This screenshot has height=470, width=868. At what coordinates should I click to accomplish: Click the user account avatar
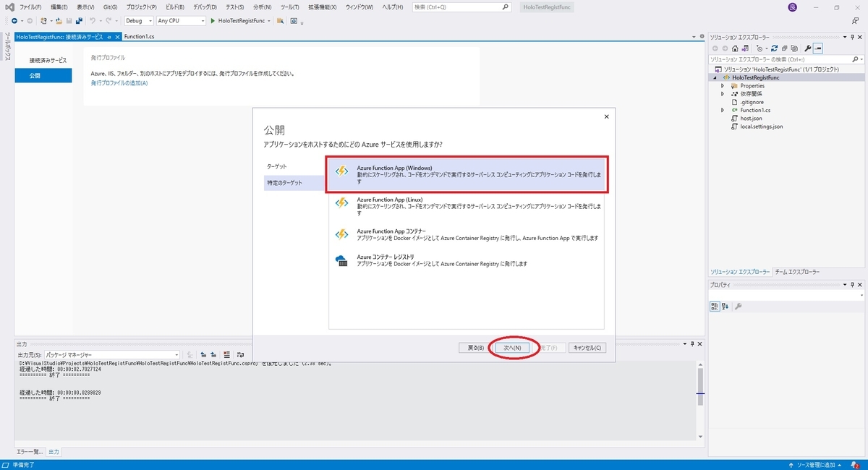(792, 7)
